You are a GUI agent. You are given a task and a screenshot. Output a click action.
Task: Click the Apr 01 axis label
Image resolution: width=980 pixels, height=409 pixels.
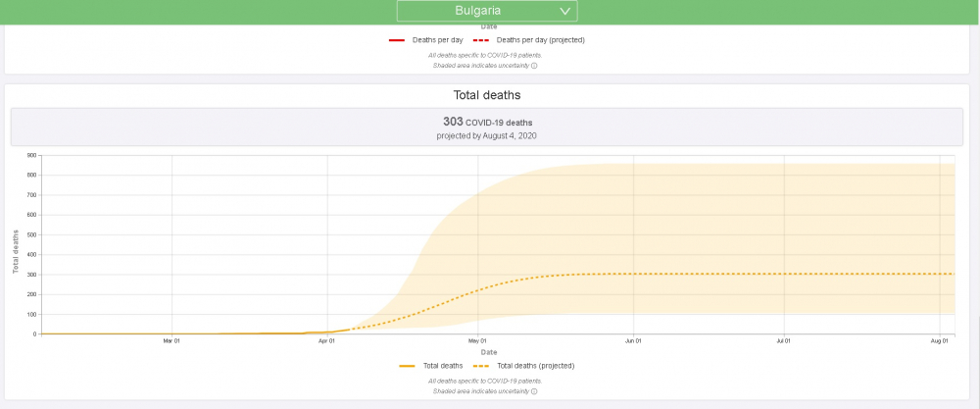(327, 341)
